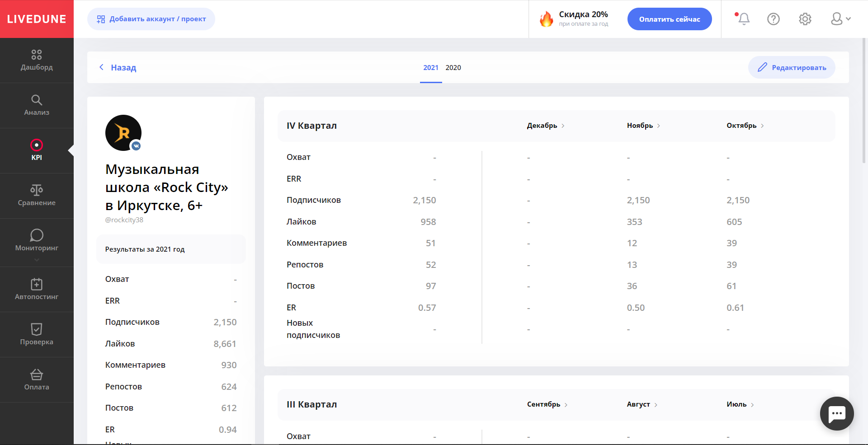Viewport: 868px width, 445px height.
Task: Click the LIVEDUNE logo
Action: (x=37, y=19)
